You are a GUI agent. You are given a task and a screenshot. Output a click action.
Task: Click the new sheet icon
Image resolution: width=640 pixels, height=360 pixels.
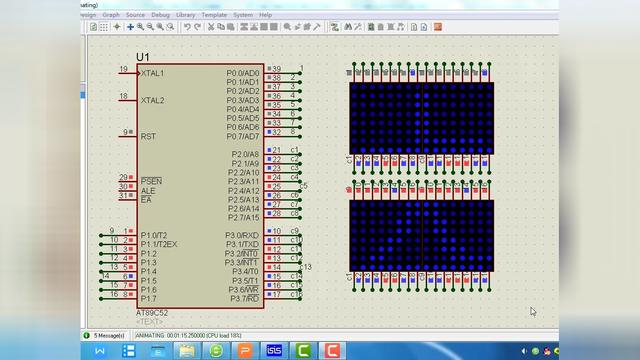coord(381,27)
